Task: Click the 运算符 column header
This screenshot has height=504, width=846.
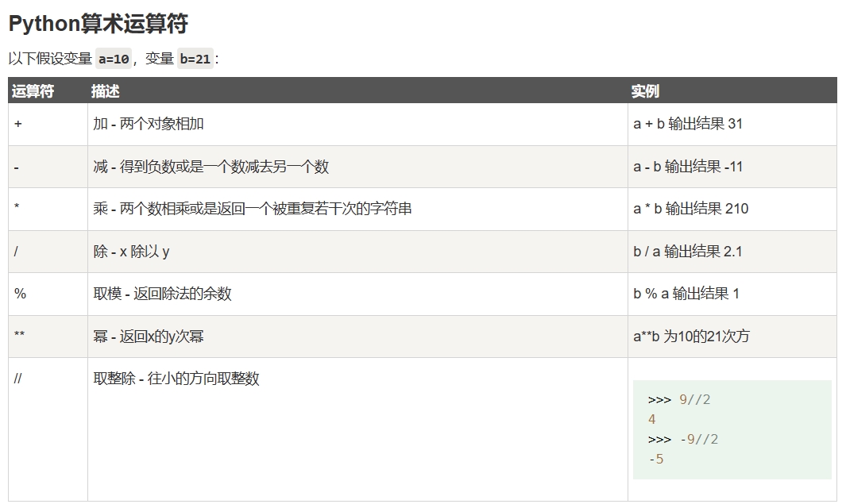Action: 33,91
